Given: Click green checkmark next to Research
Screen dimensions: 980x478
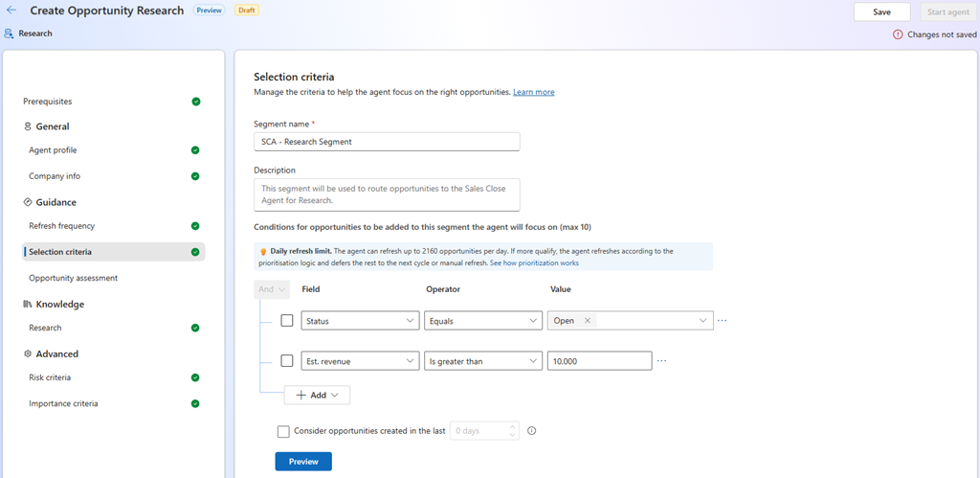Looking at the screenshot, I should click(x=195, y=328).
